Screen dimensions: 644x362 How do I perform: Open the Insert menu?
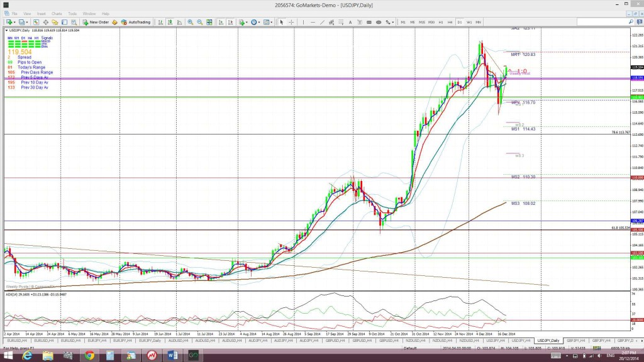pyautogui.click(x=41, y=14)
